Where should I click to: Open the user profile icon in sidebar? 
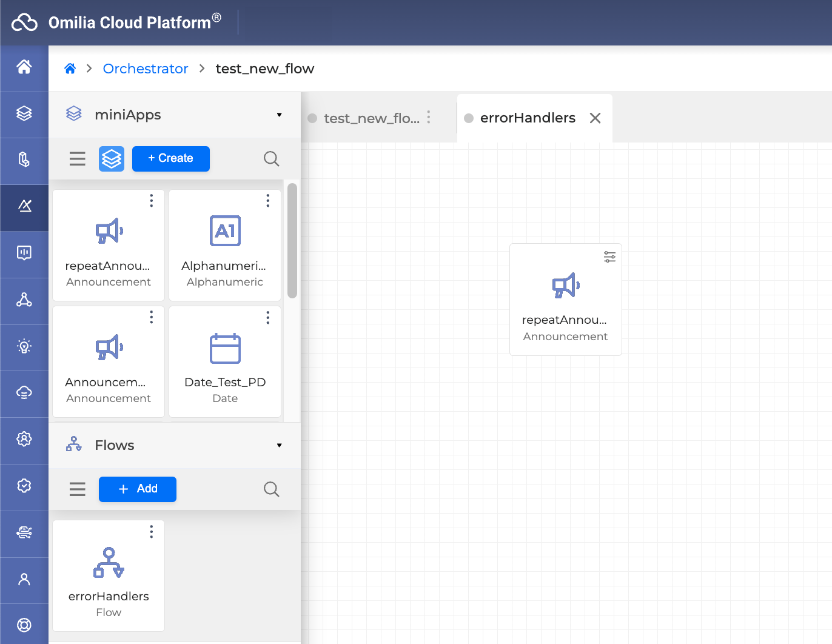click(24, 580)
